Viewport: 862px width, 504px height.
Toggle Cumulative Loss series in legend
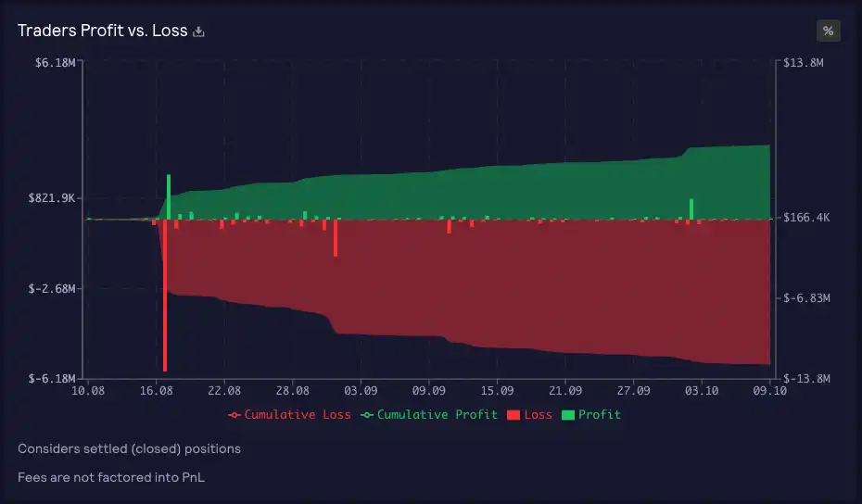297,414
